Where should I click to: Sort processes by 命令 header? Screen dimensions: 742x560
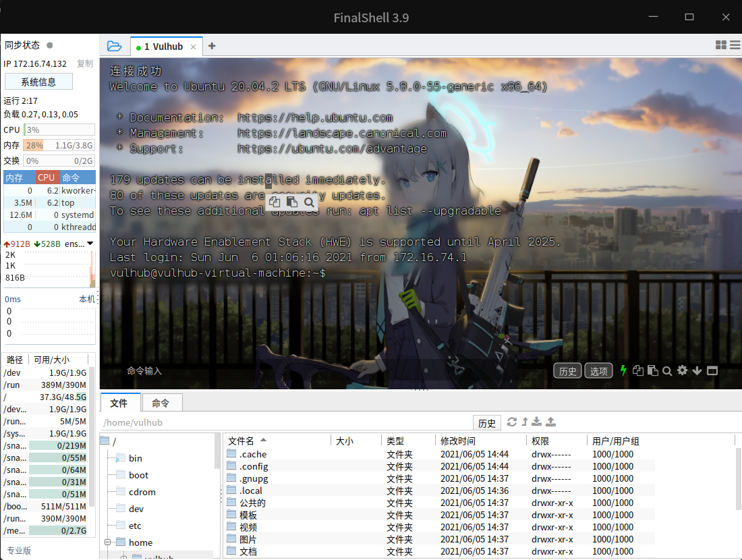[78, 177]
